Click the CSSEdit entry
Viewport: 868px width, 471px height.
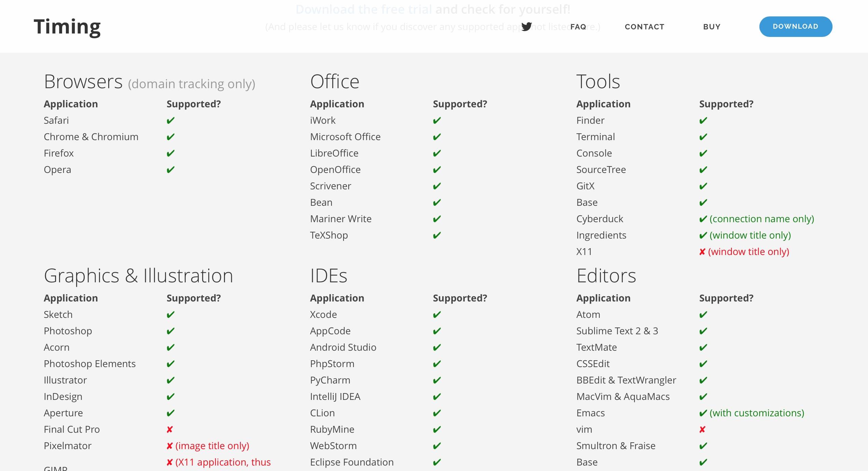click(593, 364)
